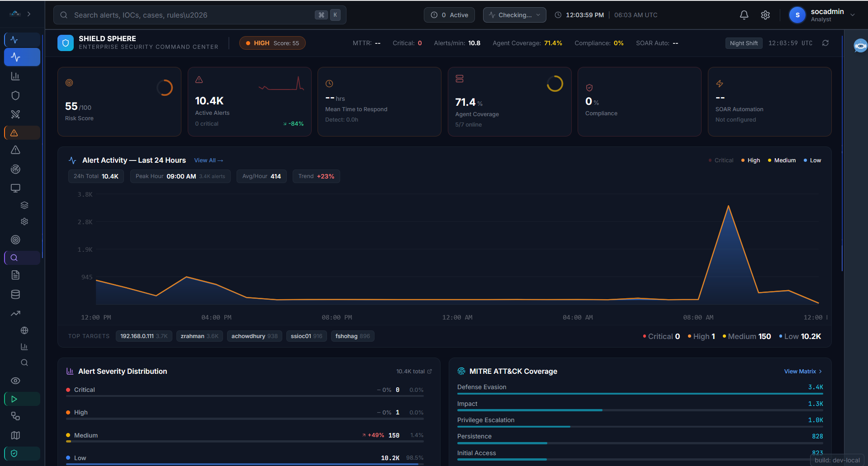This screenshot has height=466, width=868.
Task: Select the layers icon in the sidebar
Action: 24,205
